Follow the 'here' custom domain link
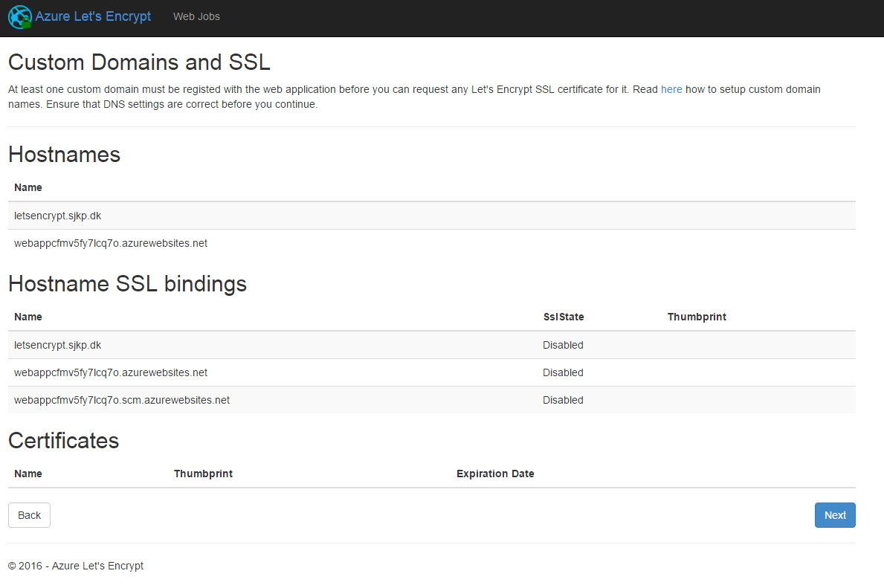 click(x=671, y=90)
